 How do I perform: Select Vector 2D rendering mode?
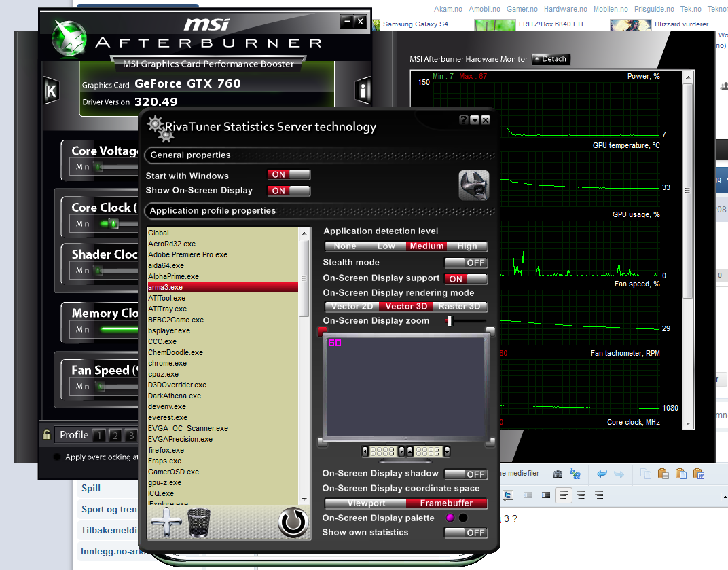[352, 307]
